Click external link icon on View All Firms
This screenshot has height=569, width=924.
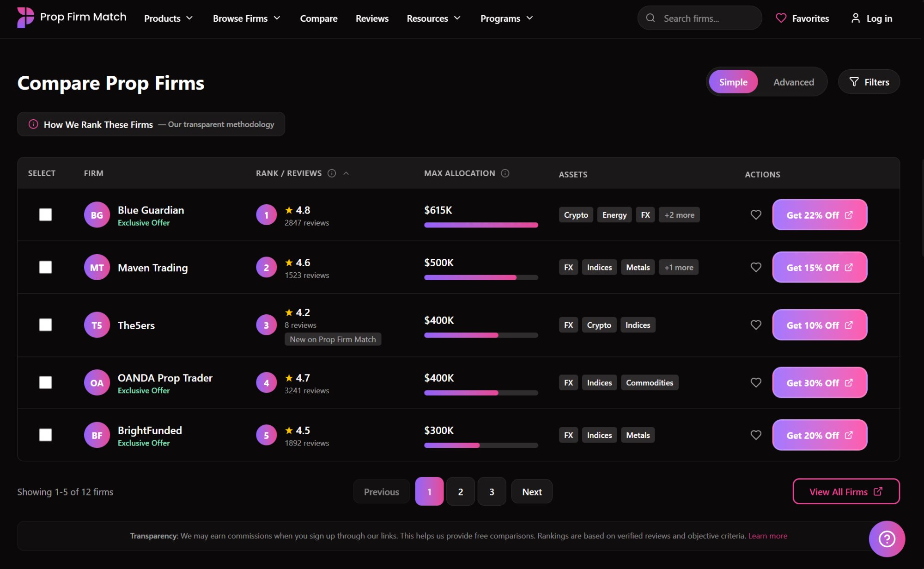point(878,491)
